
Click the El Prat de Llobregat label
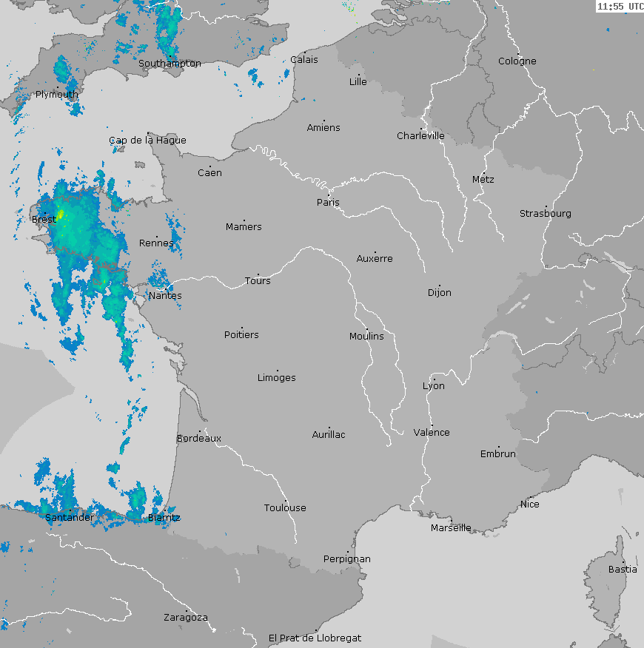click(x=315, y=638)
